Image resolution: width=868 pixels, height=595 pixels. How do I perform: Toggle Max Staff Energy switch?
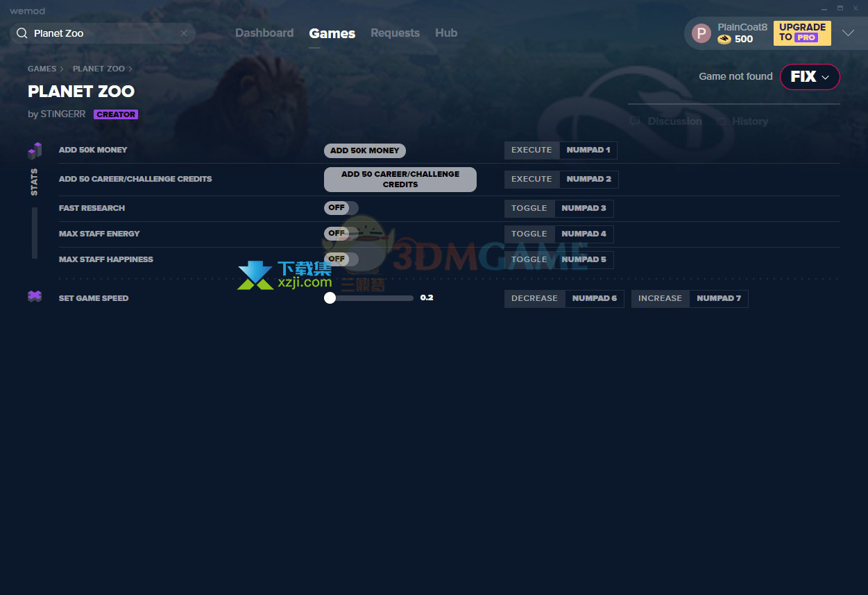tap(341, 234)
